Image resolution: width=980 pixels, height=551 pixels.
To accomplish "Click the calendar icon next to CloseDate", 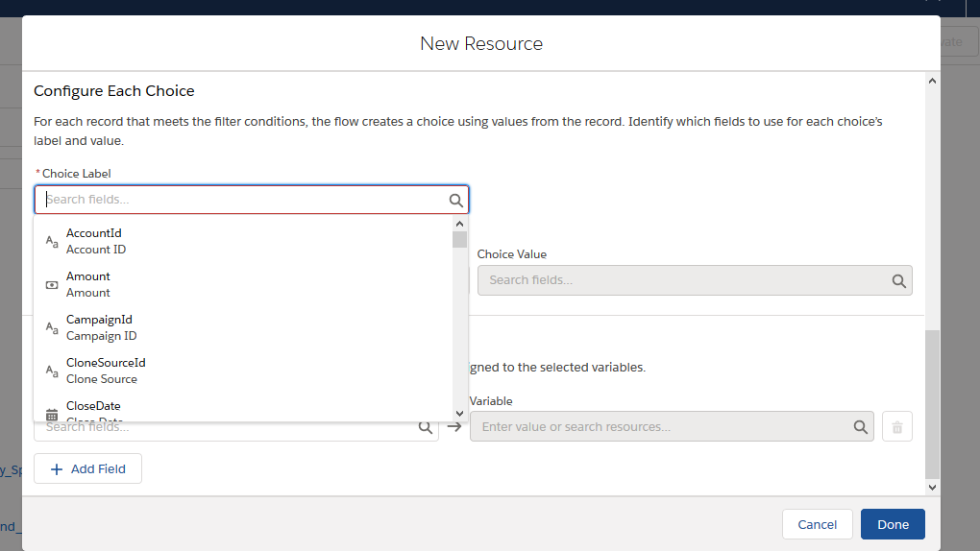I will coord(52,414).
